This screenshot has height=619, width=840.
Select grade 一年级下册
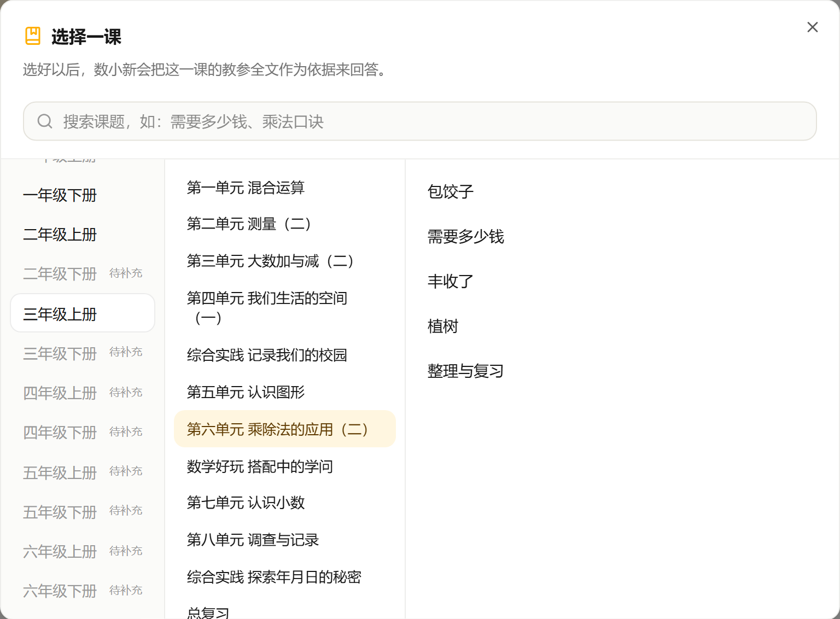83,195
